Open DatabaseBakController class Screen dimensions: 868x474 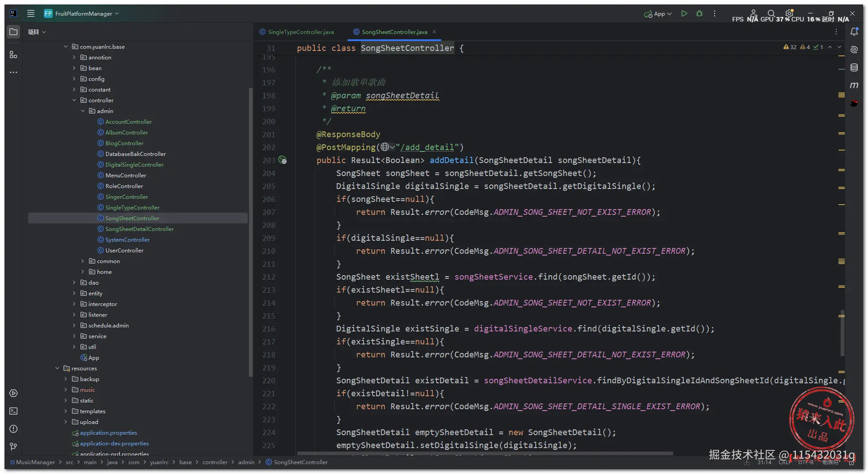click(135, 154)
